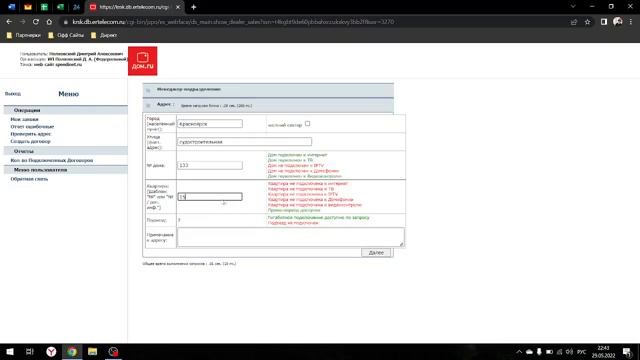Bookmark this page with the star

(587, 22)
